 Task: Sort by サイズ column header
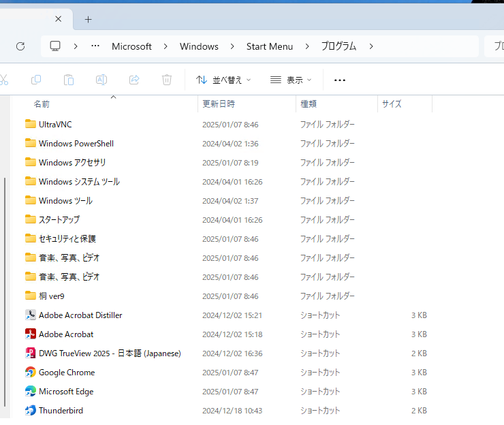tap(392, 104)
